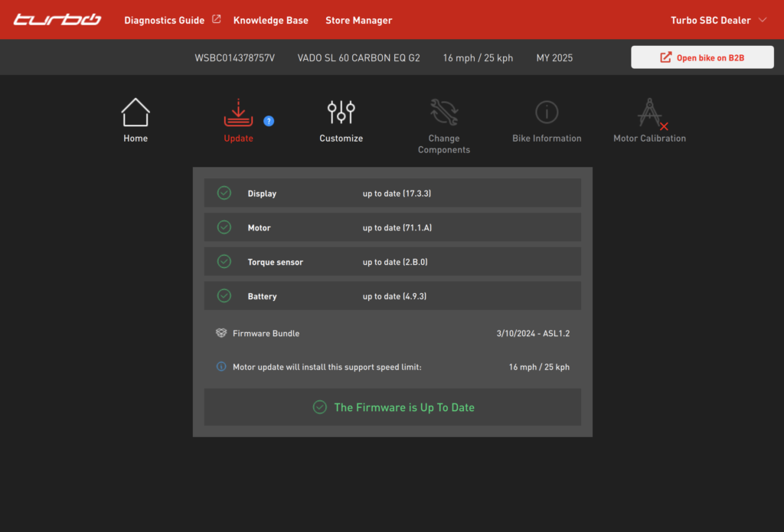This screenshot has height=532, width=784.
Task: Open the Bike Information icon
Action: (547, 113)
